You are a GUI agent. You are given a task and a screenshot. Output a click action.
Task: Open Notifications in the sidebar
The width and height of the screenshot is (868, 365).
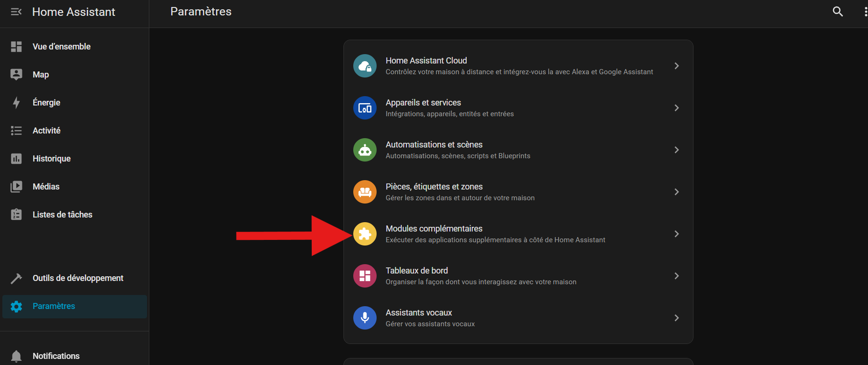tap(56, 356)
